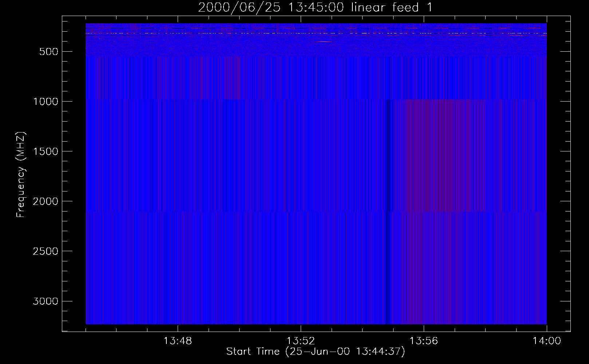The width and height of the screenshot is (589, 364).
Task: Click the 2500 frequency tick label
Action: (x=46, y=251)
